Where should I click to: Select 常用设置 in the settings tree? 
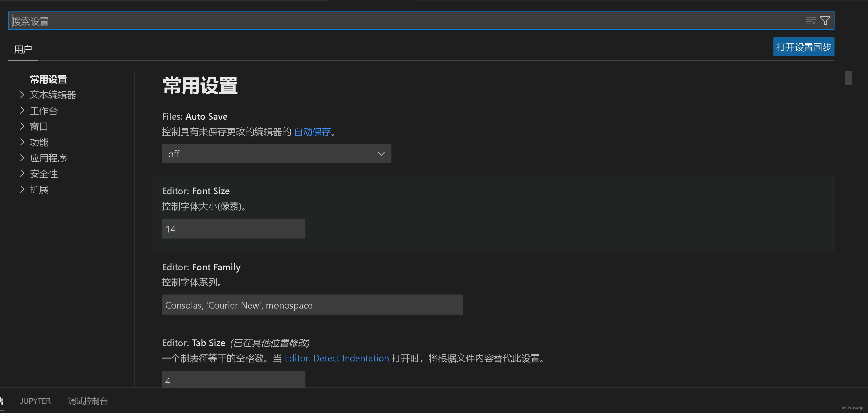[48, 79]
